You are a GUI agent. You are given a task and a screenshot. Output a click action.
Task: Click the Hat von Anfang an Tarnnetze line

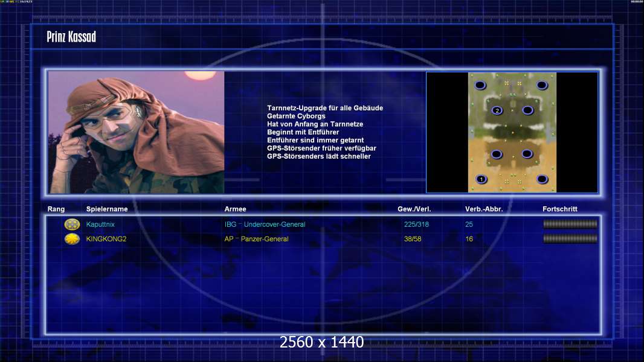coord(315,124)
